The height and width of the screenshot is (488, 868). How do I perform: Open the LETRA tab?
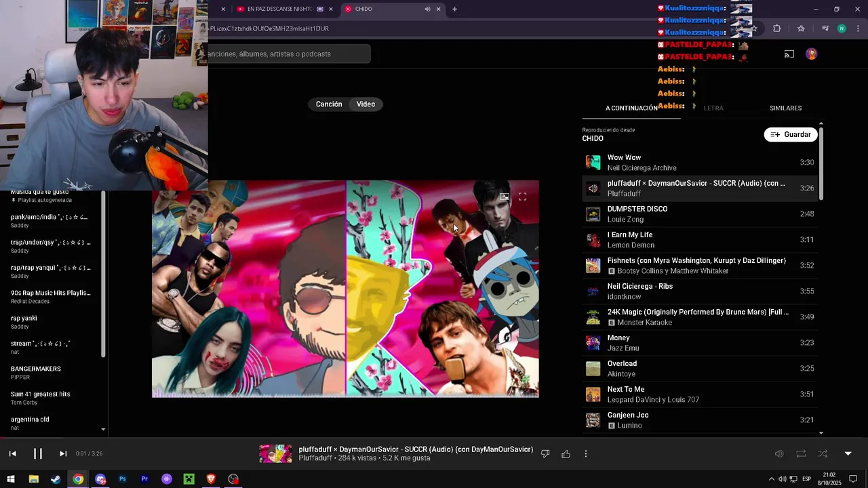[713, 108]
